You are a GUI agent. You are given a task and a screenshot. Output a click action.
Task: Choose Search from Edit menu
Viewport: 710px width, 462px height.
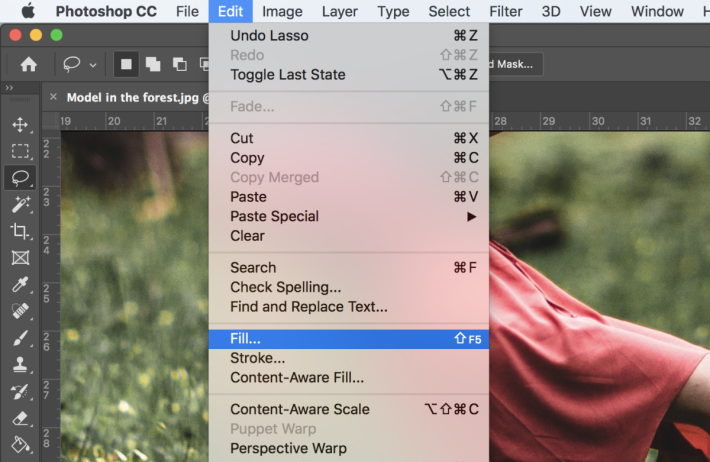[349, 267]
